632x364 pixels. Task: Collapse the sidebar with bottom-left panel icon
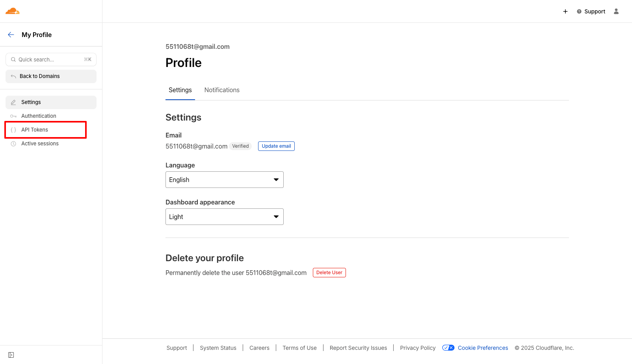point(11,355)
